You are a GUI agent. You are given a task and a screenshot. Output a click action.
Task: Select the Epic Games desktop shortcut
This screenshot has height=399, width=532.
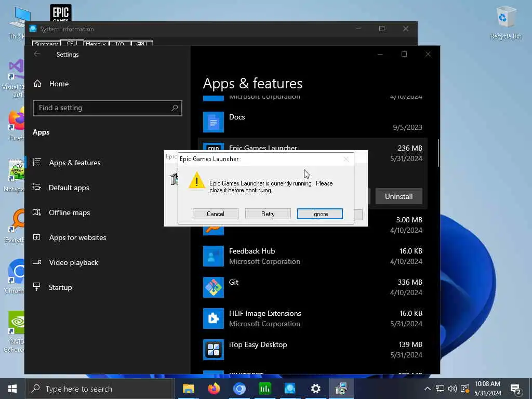61,13
